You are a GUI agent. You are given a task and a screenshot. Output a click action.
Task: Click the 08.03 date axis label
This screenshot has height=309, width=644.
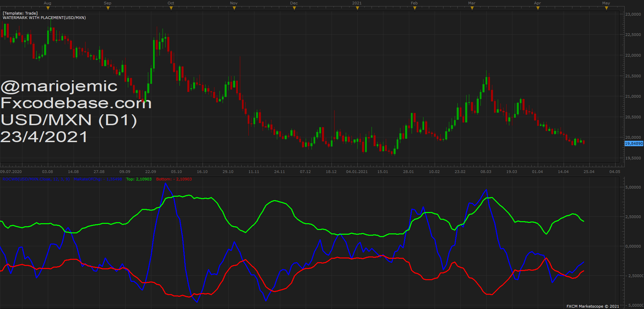pos(486,172)
